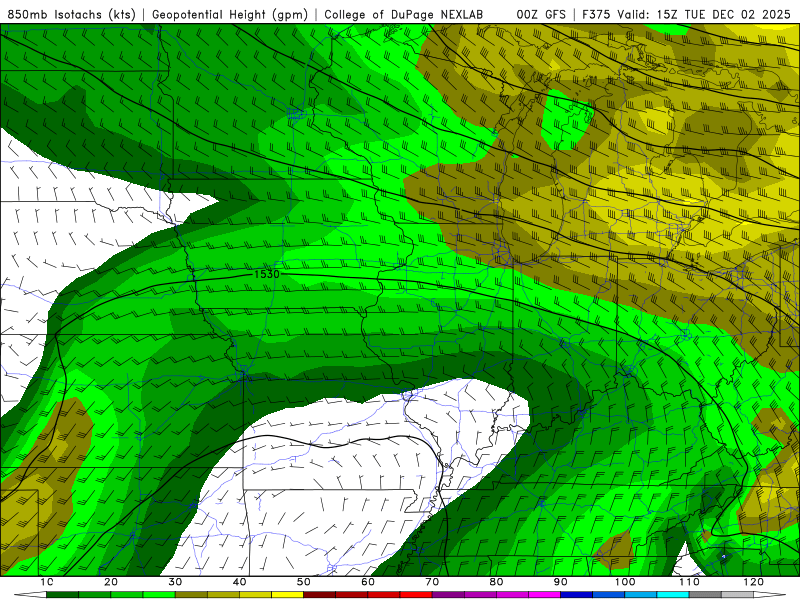Click the bright yellow 45-50 kt legend swatch
The image size is (800, 600).
[x=288, y=595]
